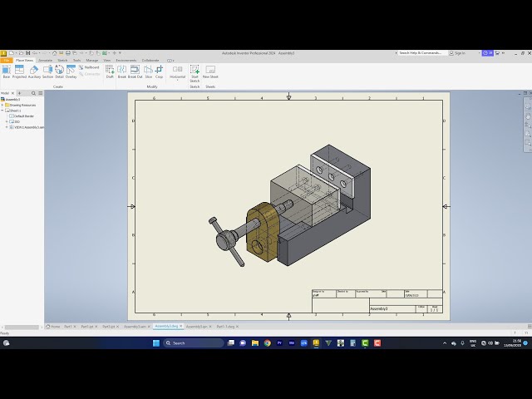Click the Undo icon in quick access toolbar
Screen dimensions: 532x399
[x=35, y=53]
